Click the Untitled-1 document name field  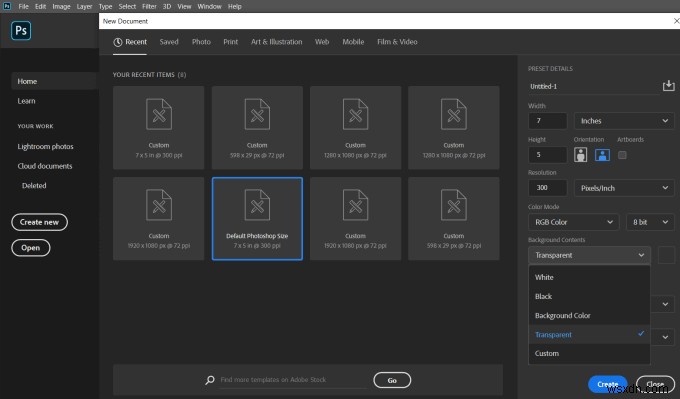pos(593,86)
